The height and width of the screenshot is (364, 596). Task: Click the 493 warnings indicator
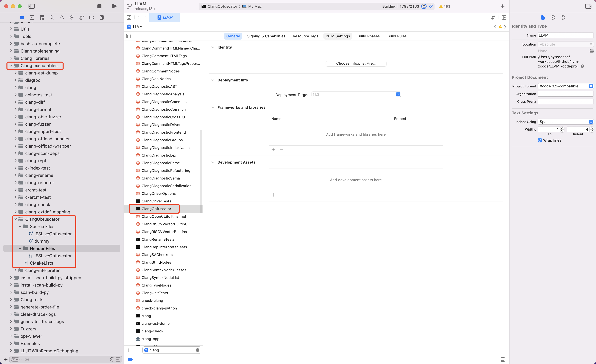pyautogui.click(x=445, y=6)
